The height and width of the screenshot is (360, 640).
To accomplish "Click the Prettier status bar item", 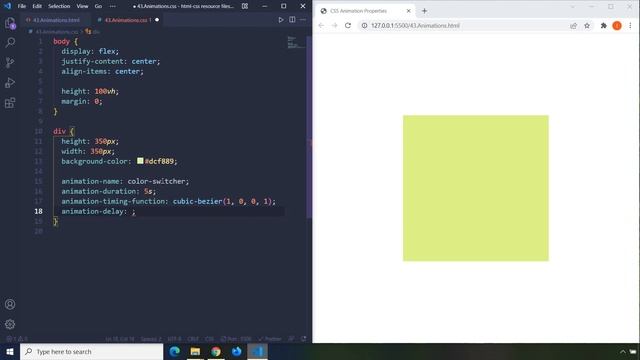I will tap(270, 339).
